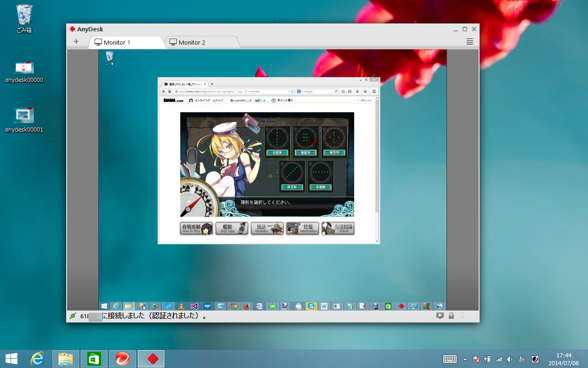Add a new AnyDesk session tab
588x368 pixels.
tap(76, 42)
